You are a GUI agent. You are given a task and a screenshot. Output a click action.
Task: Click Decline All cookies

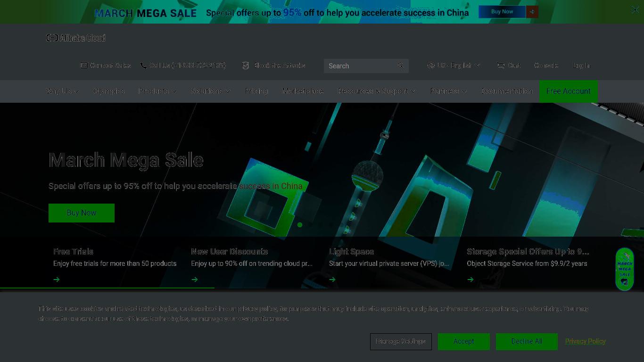[527, 341]
